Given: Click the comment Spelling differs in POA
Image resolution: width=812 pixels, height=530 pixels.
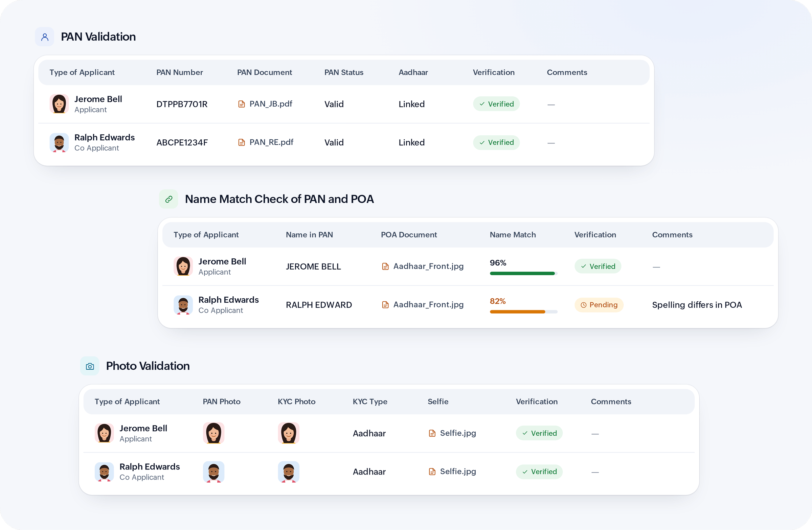Looking at the screenshot, I should 697,305.
